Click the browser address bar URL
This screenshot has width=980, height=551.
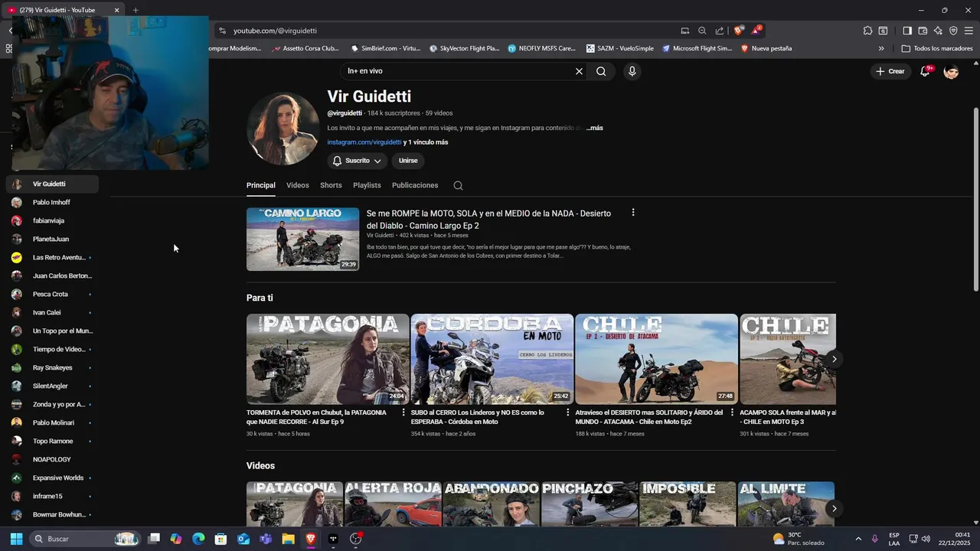point(275,31)
